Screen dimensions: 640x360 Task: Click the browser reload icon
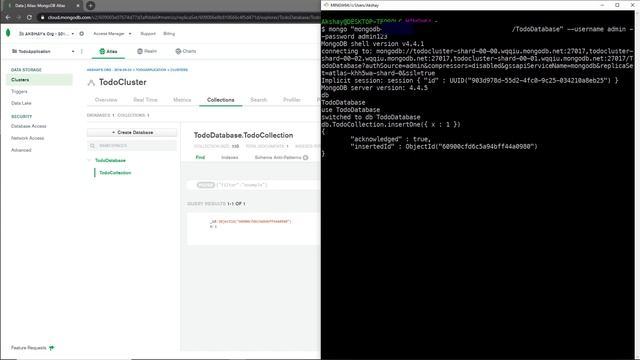pos(29,18)
